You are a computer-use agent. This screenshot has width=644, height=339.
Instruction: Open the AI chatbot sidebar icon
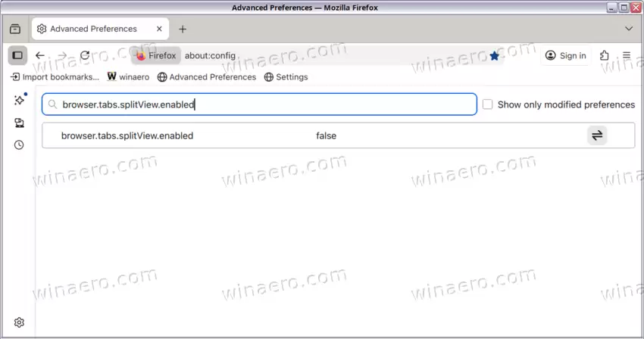pos(20,100)
